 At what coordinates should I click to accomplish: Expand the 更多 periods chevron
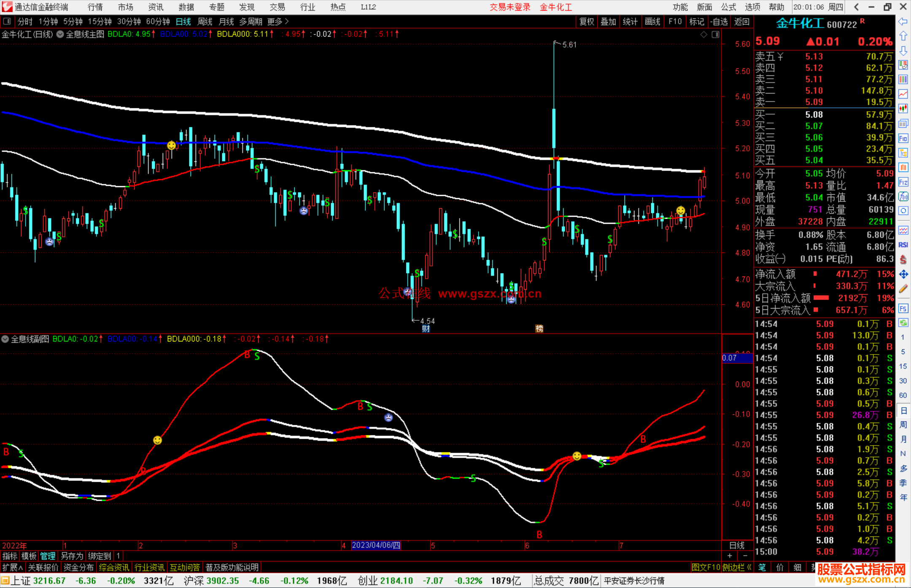pos(287,21)
